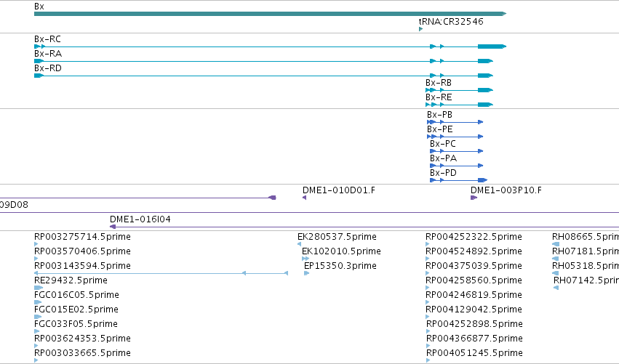Click the Bx-RB last exon block
This screenshot has width=619, height=364.
[485, 90]
